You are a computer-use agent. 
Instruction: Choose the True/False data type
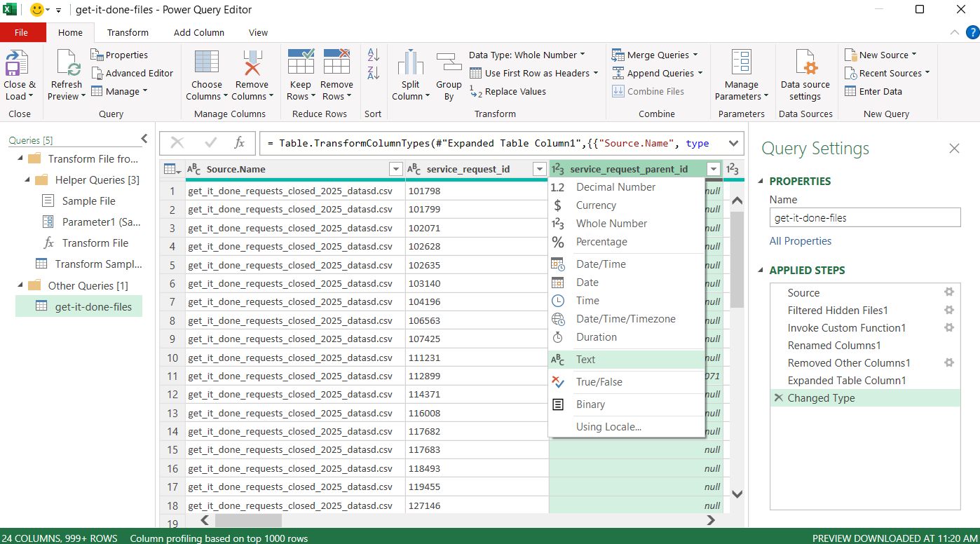click(x=626, y=382)
